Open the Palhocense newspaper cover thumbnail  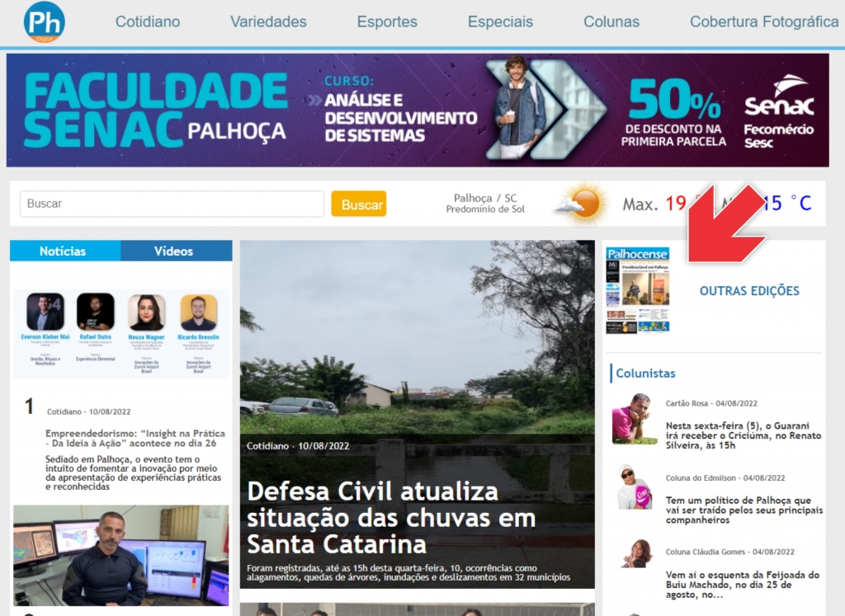click(638, 290)
